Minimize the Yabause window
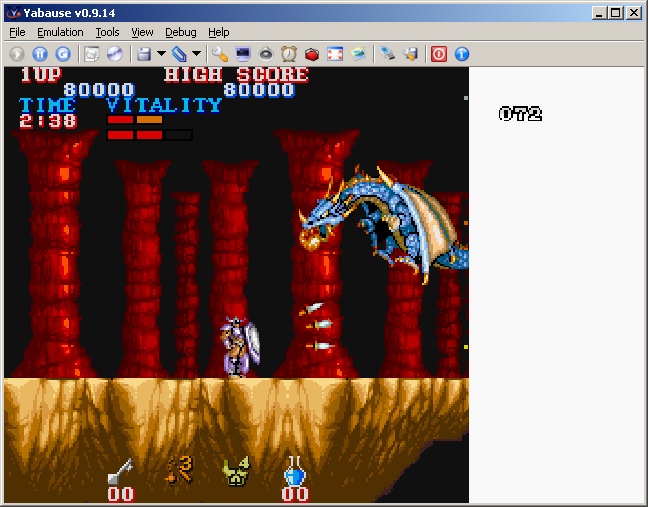648x507 pixels. (599, 13)
